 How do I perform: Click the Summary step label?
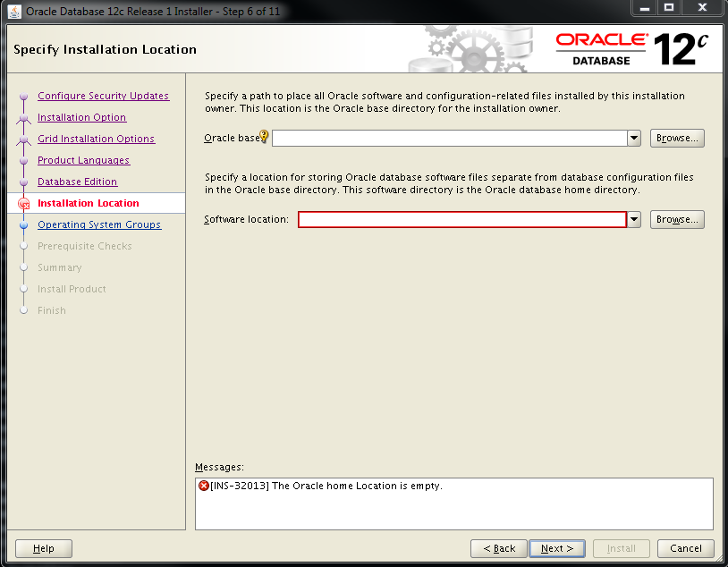click(59, 267)
